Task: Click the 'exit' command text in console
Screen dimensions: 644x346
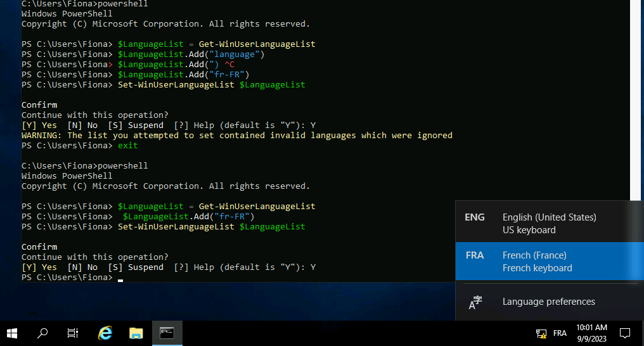Action: (x=127, y=146)
